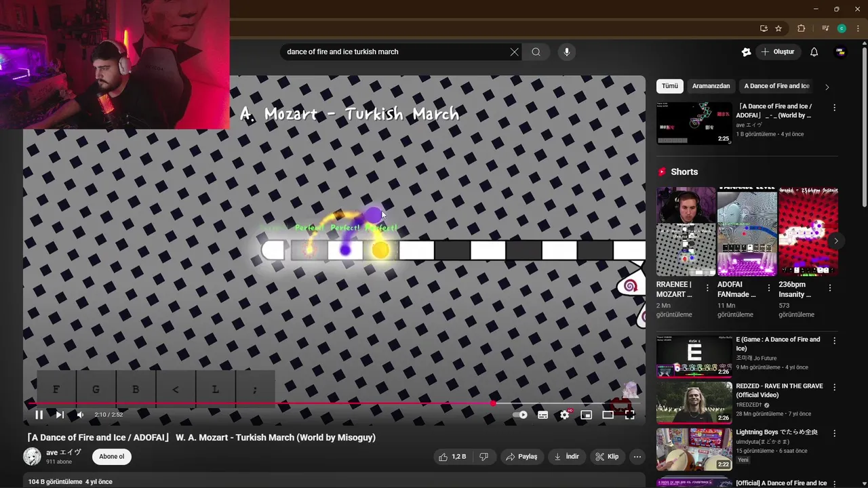Image resolution: width=868 pixels, height=488 pixels.
Task: Open options for E (Game) video
Action: tap(834, 341)
